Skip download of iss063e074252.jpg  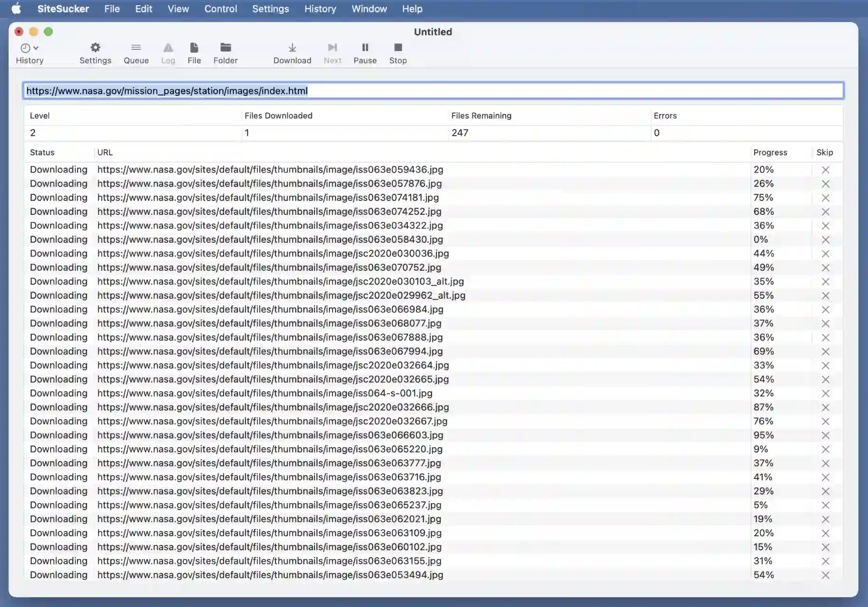point(825,212)
